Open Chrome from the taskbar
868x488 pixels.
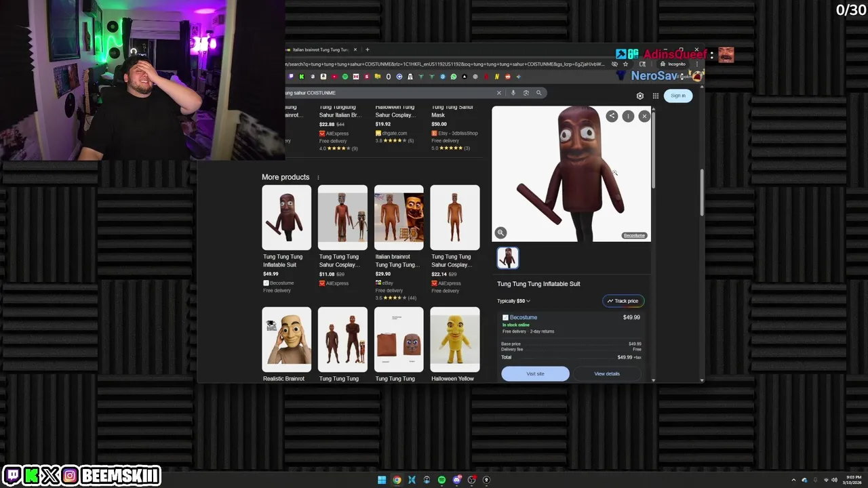[397, 480]
